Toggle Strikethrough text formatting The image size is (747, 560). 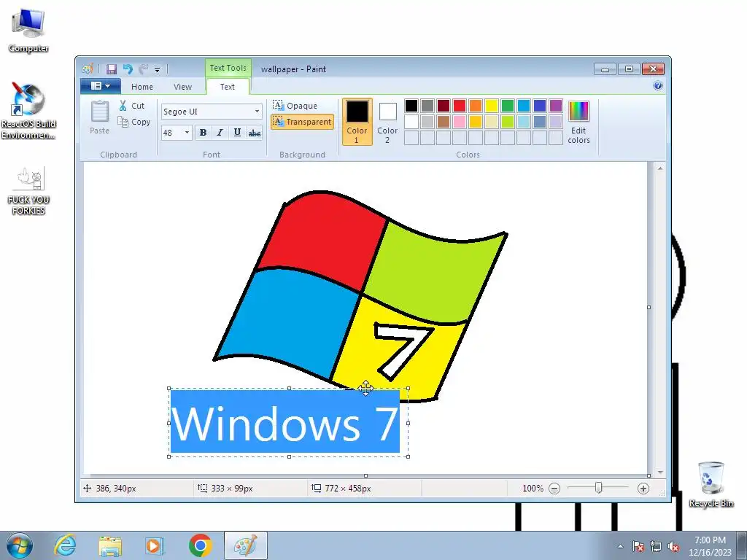click(x=255, y=133)
